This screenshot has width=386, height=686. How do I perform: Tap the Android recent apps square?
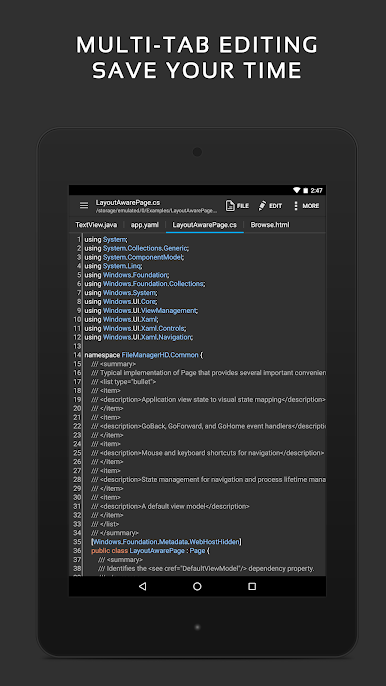pyautogui.click(x=252, y=586)
